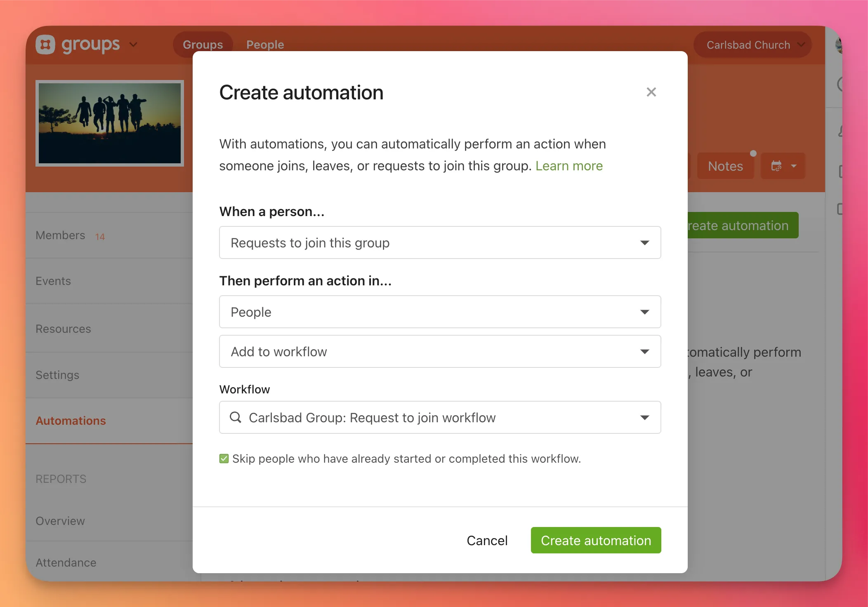Viewport: 868px width, 607px height.
Task: Click the Cancel button
Action: coord(487,540)
